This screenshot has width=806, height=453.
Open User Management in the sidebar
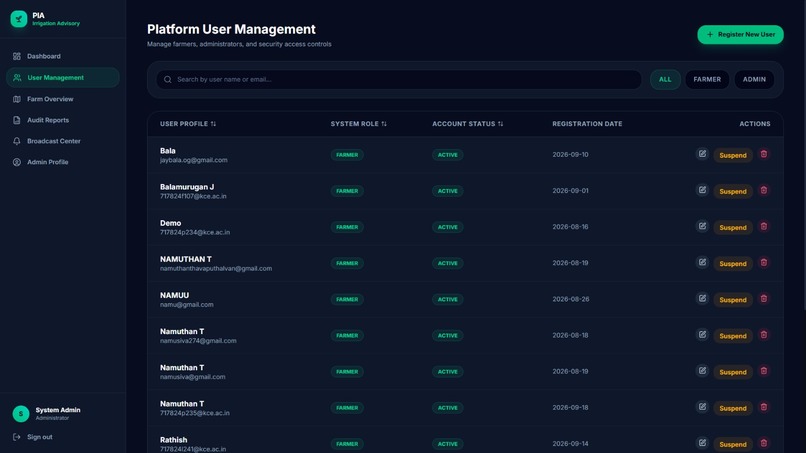tap(63, 78)
